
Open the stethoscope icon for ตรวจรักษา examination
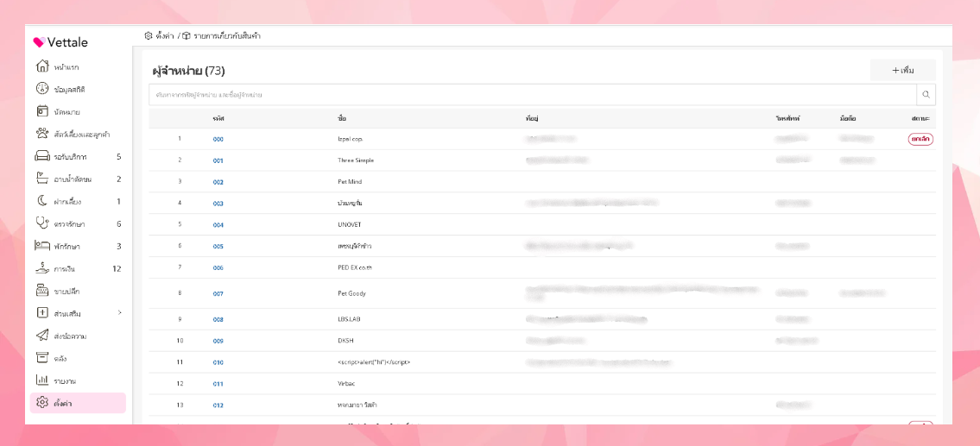coord(41,223)
